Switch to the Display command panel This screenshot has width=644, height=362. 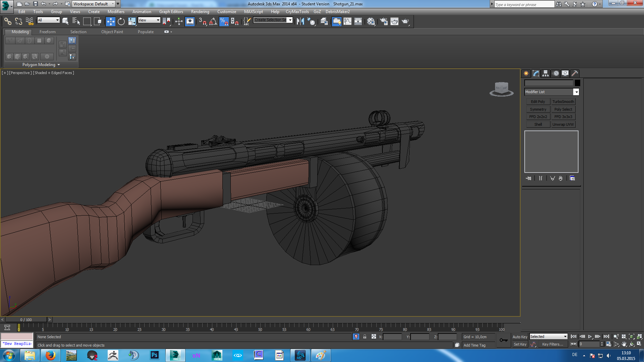565,73
